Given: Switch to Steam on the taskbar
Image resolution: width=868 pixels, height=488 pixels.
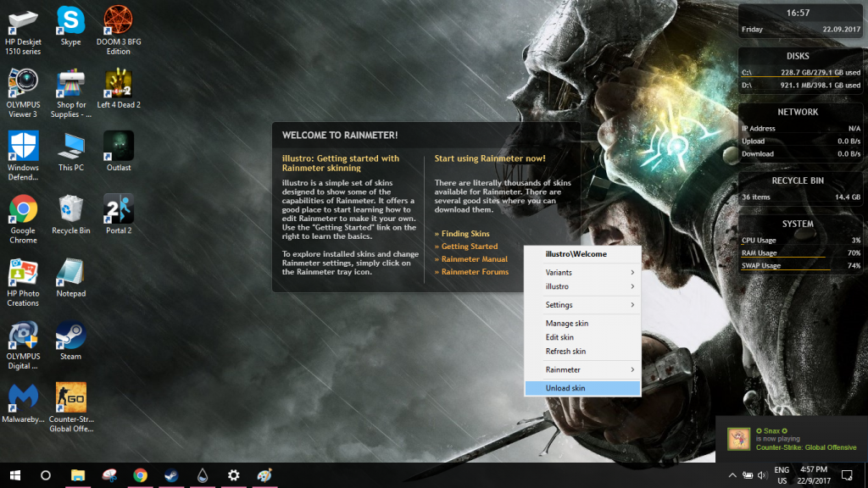Looking at the screenshot, I should [171, 475].
